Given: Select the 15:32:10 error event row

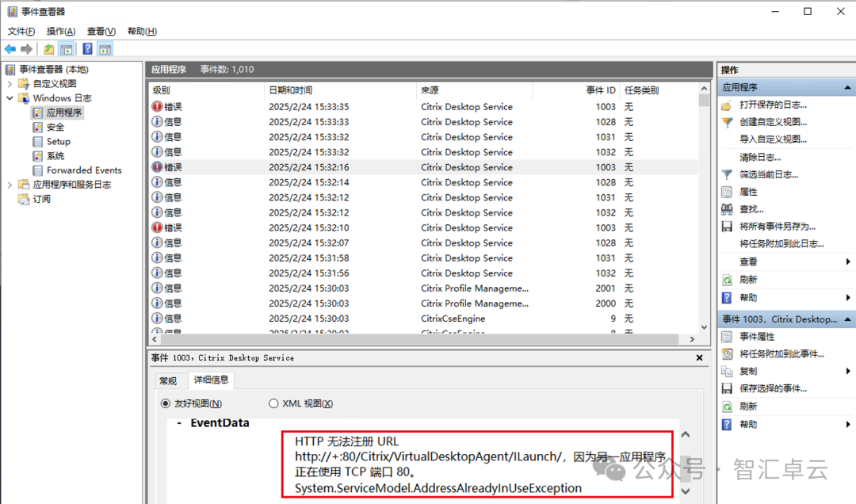Looking at the screenshot, I should pos(423,227).
